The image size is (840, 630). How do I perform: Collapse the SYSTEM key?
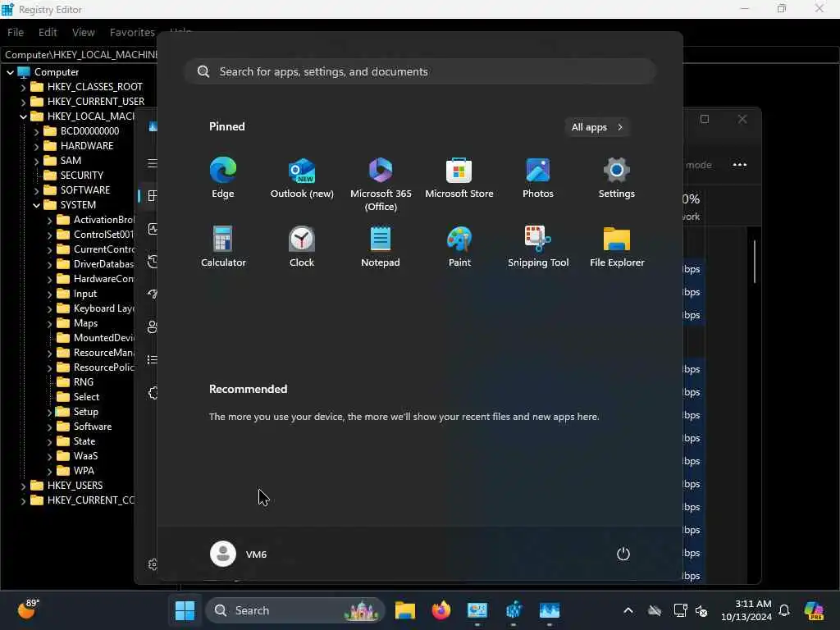pyautogui.click(x=36, y=205)
